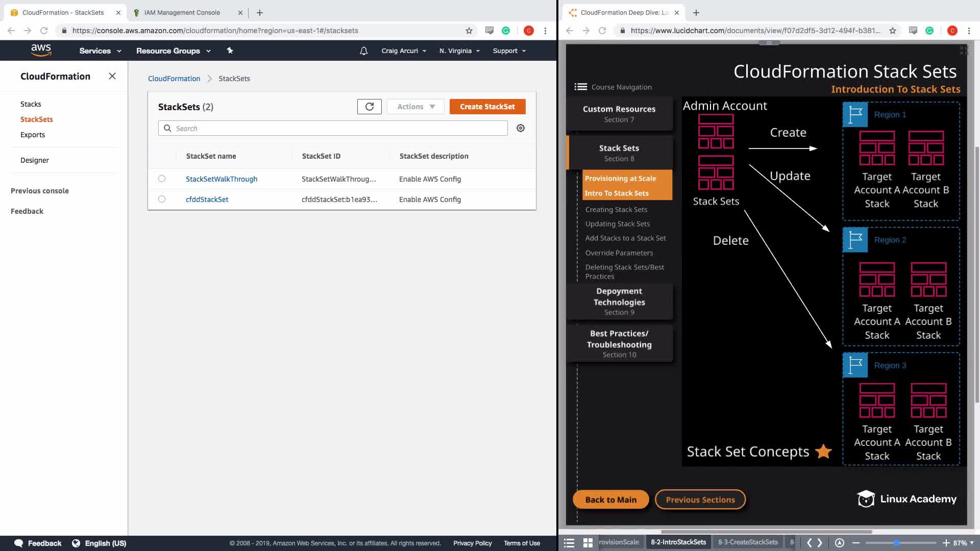The height and width of the screenshot is (551, 980).
Task: Open Lucidchart page grid view icon
Action: click(588, 543)
